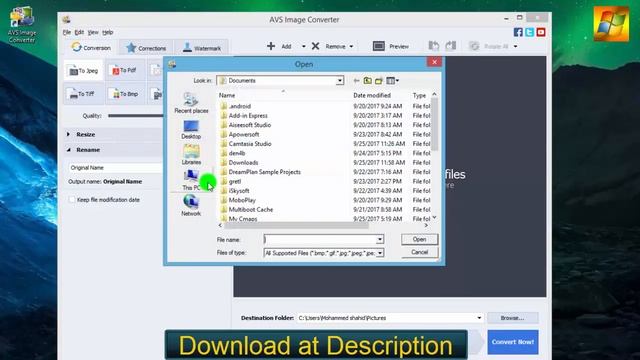Click the File name input field

click(320, 239)
